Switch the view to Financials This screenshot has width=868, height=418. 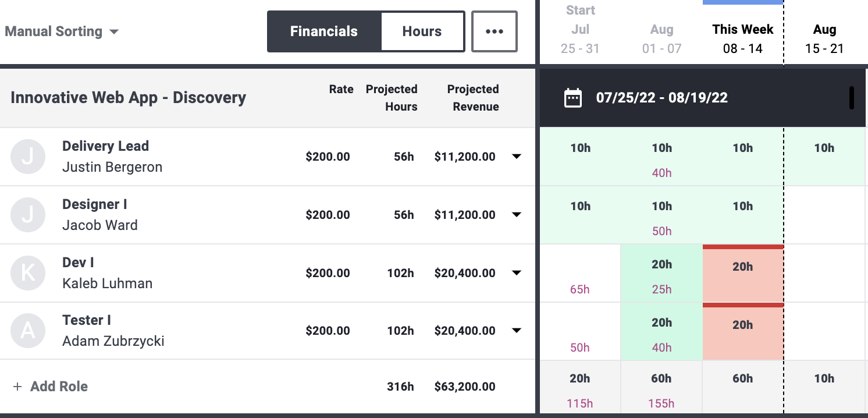(324, 31)
